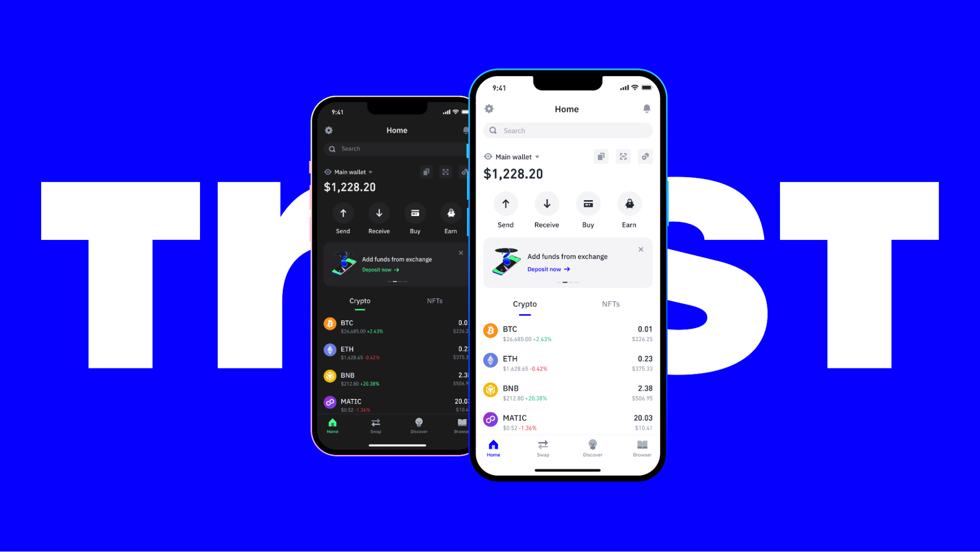Tap the notification bell icon
980x552 pixels.
pos(646,108)
